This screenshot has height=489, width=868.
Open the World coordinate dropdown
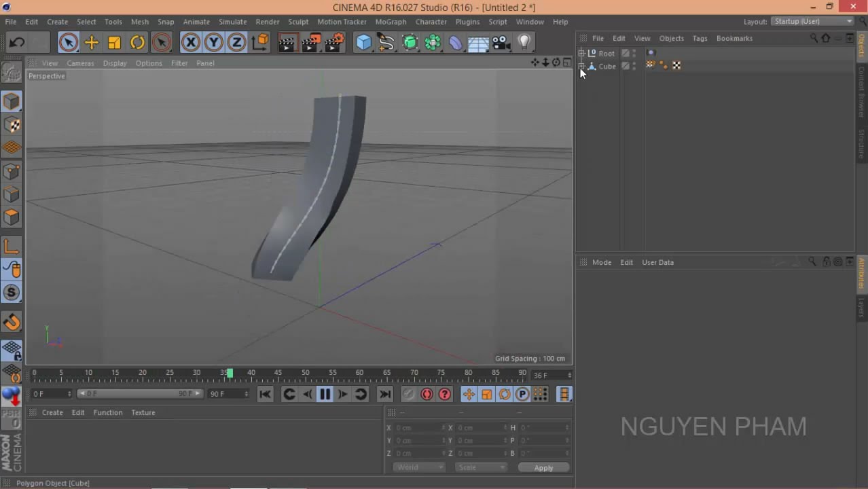tap(419, 467)
